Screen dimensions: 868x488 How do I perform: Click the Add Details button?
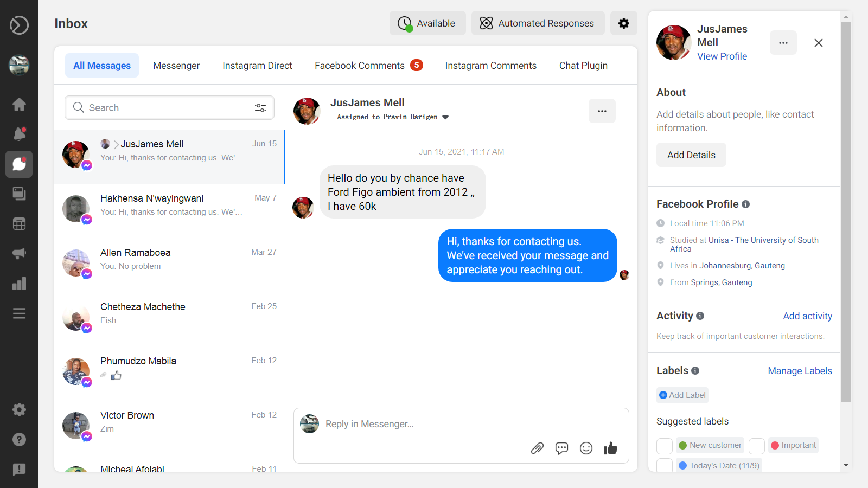click(691, 155)
